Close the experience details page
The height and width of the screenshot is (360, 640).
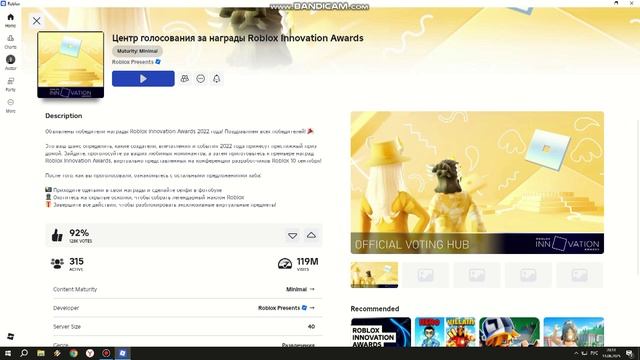[x=36, y=20]
